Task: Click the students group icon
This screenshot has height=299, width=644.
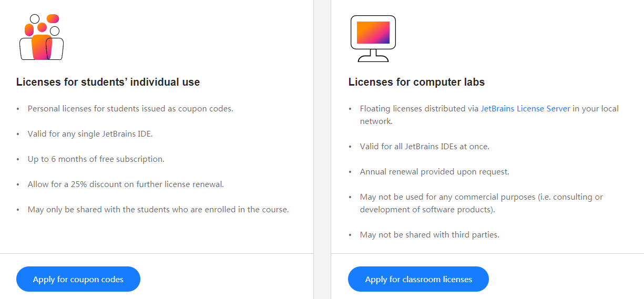Action: pos(42,37)
